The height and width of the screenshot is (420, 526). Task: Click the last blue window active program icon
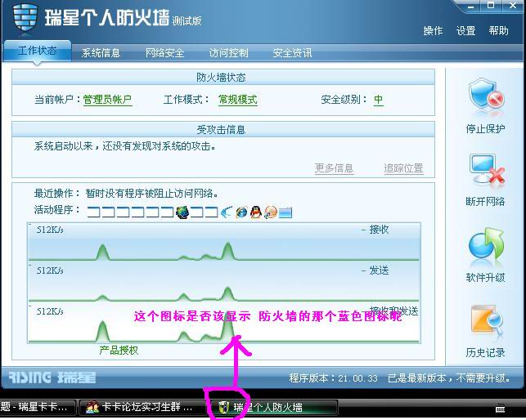pos(285,212)
